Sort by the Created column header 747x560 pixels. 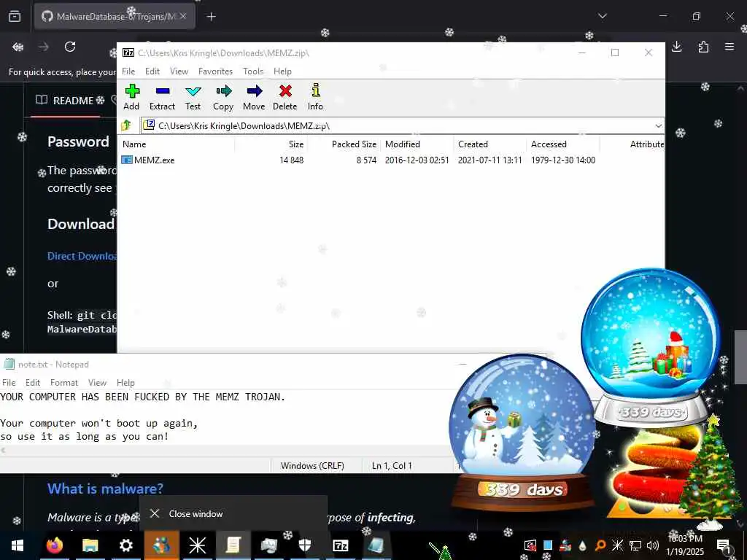[x=489, y=144]
